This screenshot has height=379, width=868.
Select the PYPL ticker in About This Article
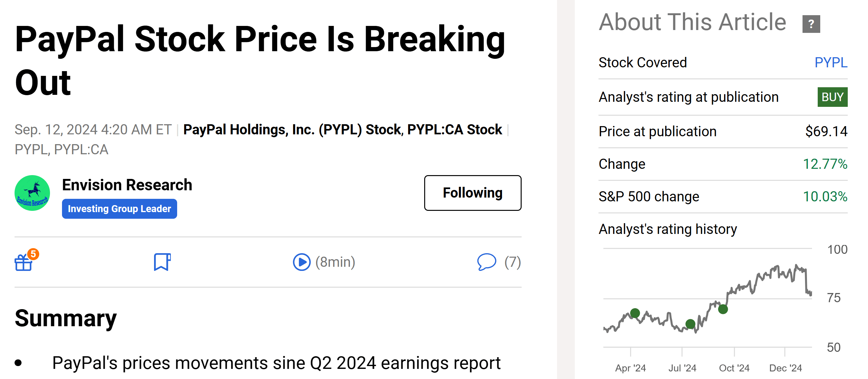tap(831, 63)
